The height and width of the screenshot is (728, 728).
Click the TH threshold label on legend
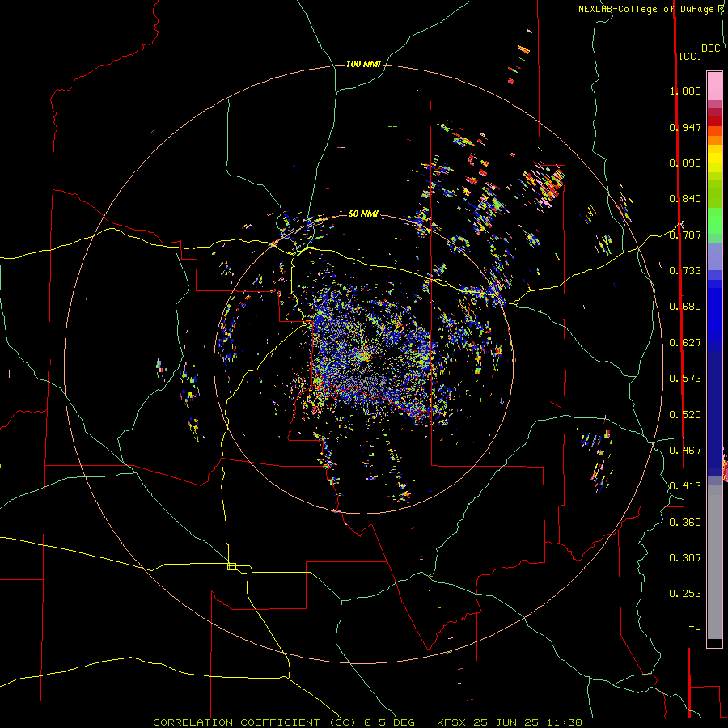695,630
